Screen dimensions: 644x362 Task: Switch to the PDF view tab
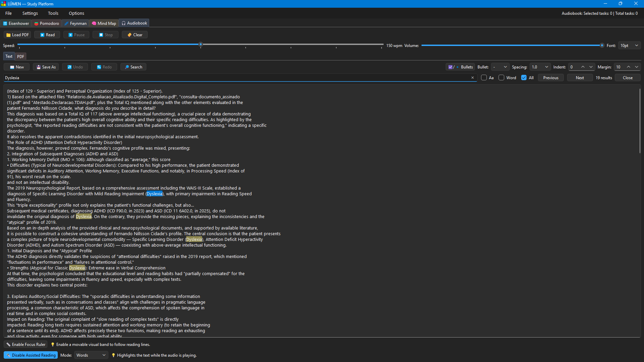[20, 56]
